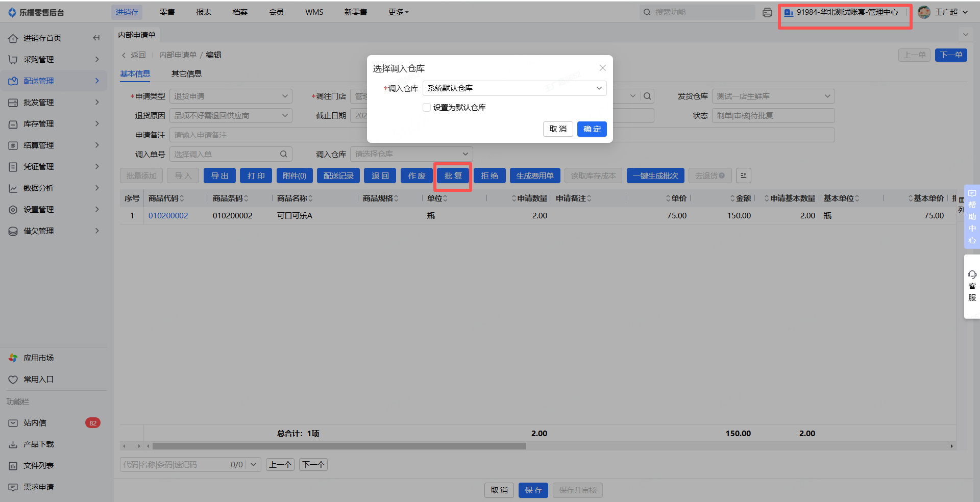Click the 打印 button
The image size is (980, 502).
pyautogui.click(x=256, y=176)
